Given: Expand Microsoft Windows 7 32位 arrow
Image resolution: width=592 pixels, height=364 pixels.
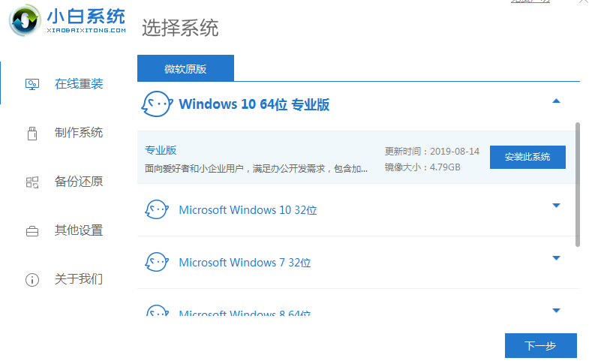Looking at the screenshot, I should tap(556, 258).
